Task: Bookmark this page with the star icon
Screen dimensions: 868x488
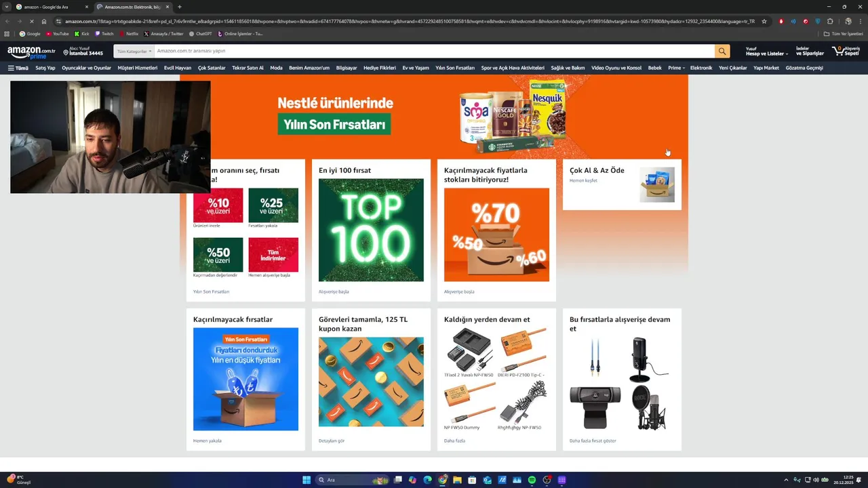Action: coord(764,21)
